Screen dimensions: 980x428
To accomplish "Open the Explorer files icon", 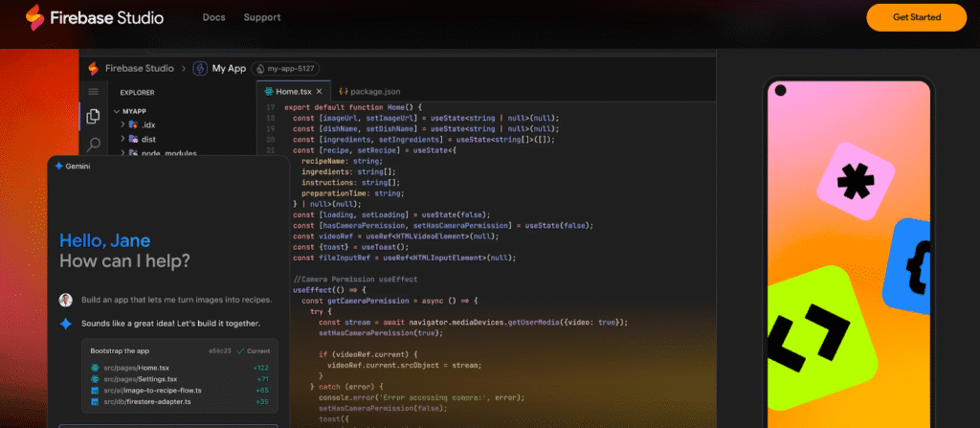I will point(93,117).
